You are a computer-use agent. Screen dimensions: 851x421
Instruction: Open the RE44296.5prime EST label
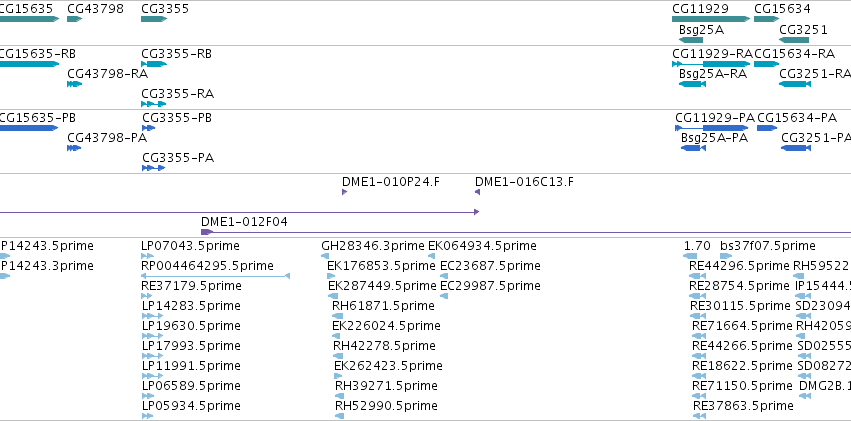coord(739,266)
